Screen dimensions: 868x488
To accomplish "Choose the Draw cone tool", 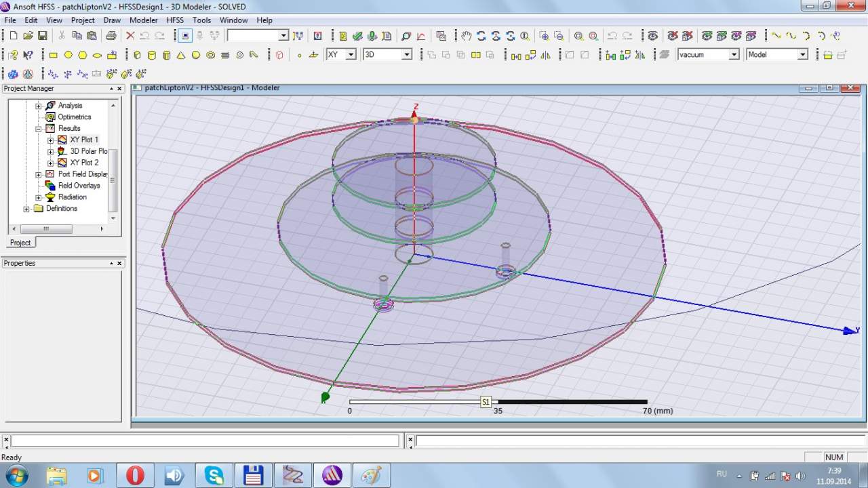I will click(181, 55).
